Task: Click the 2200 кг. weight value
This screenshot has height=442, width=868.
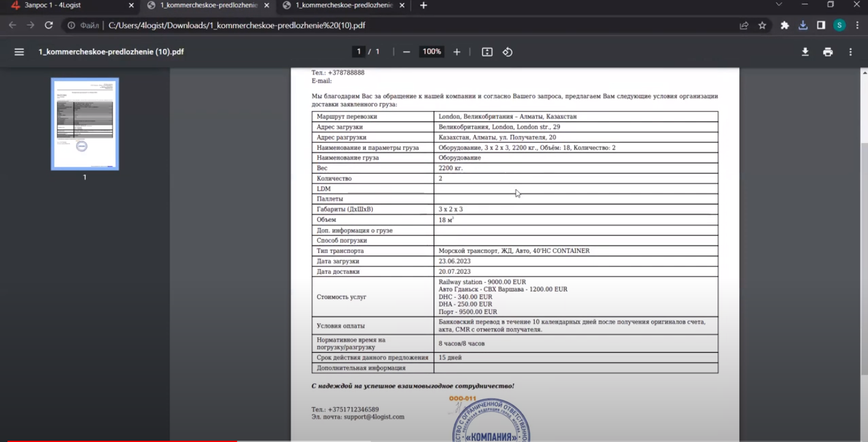Action: (x=451, y=168)
